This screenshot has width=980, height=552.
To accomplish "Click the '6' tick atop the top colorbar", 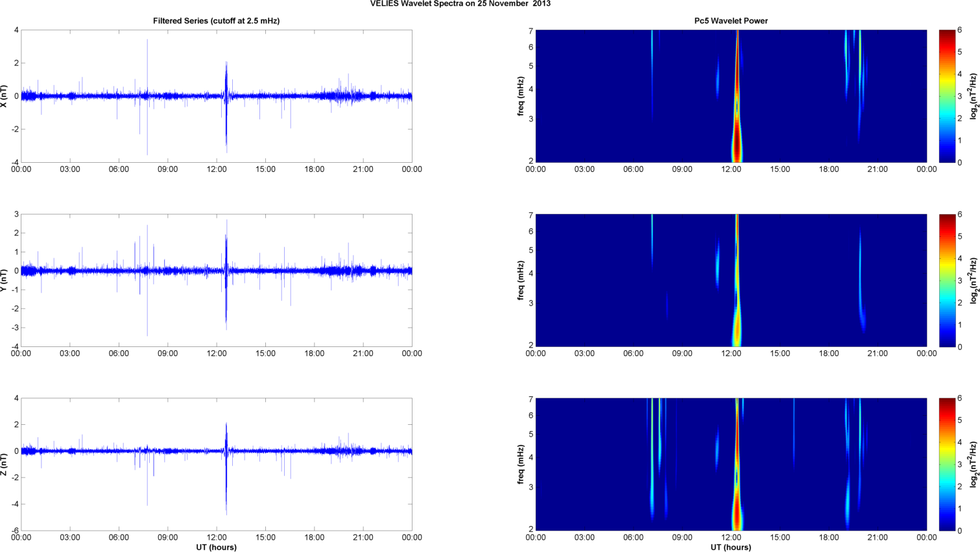I will click(x=960, y=30).
